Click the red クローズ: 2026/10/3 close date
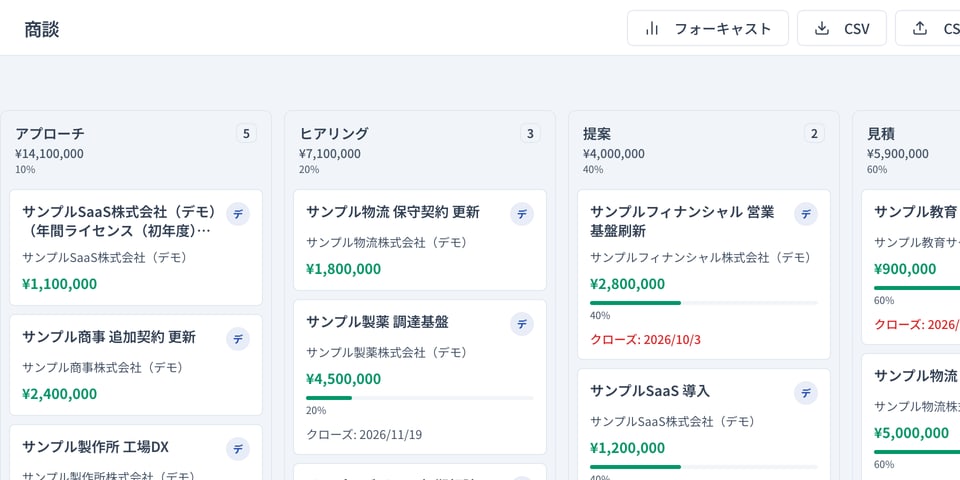The image size is (960, 480). pyautogui.click(x=645, y=339)
